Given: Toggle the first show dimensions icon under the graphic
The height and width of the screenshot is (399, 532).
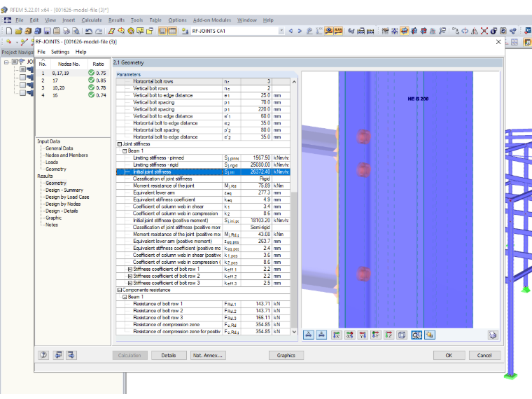Looking at the screenshot, I should [309, 335].
